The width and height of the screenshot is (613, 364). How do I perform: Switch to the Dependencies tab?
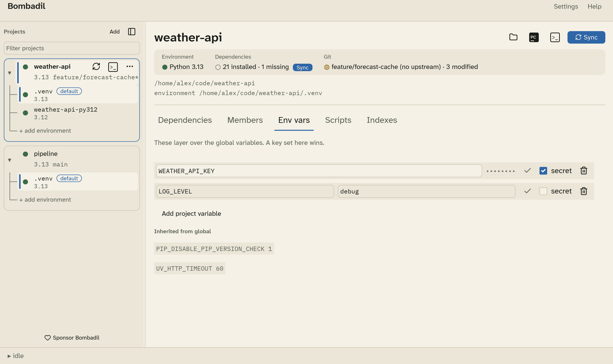pos(185,120)
